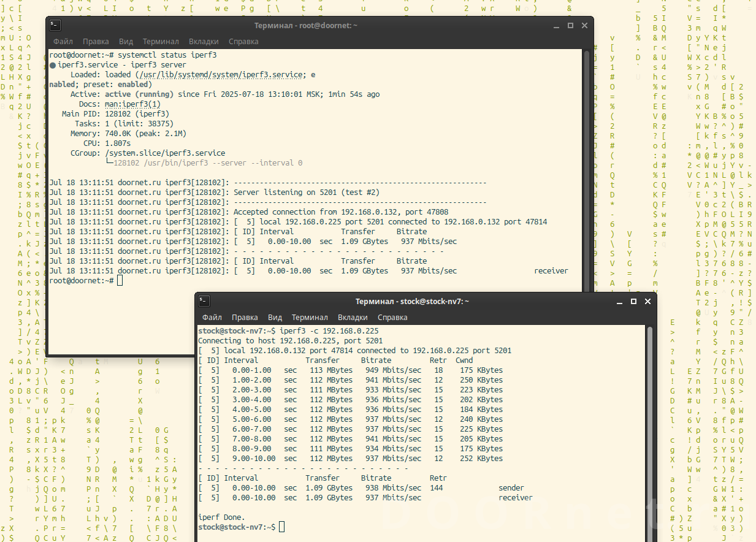This screenshot has width=756, height=542.
Task: Close the stock@stock-nv7 terminal window
Action: 647,301
